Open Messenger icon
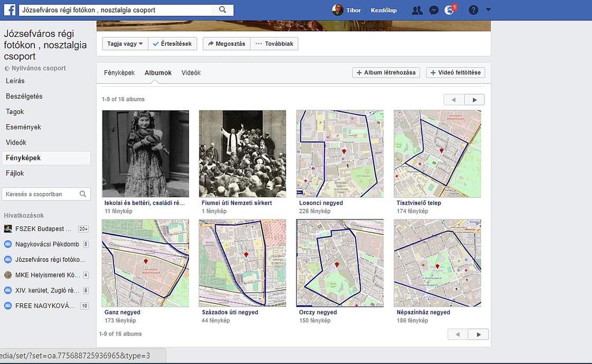 click(x=434, y=10)
